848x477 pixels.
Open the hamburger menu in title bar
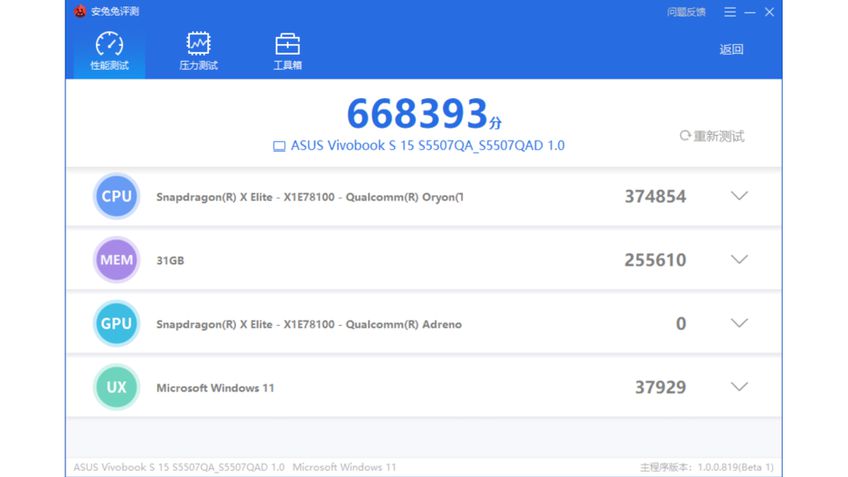coord(730,12)
